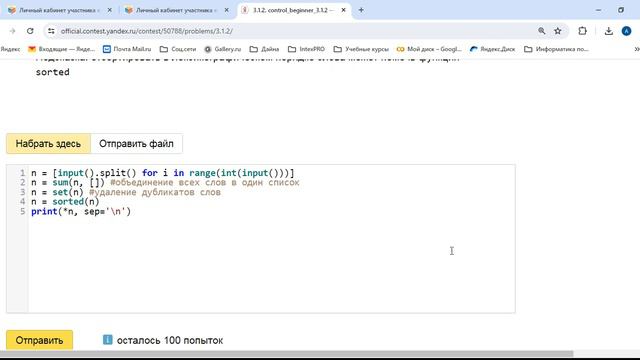Reload the page with the refresh icon

pos(30,31)
